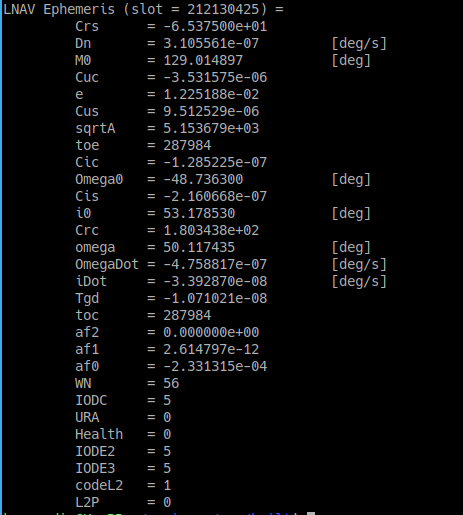Select the codeL2 value 1
This screenshot has height=515, width=463.
click(167, 485)
